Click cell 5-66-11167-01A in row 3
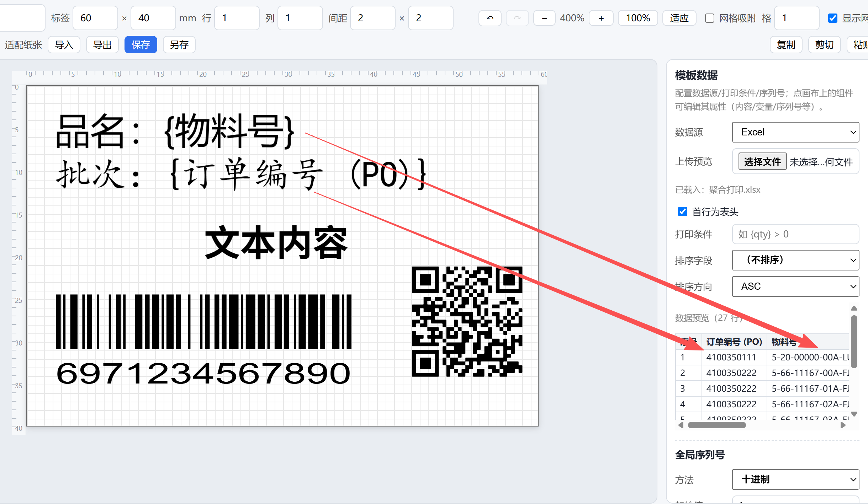 pos(808,388)
